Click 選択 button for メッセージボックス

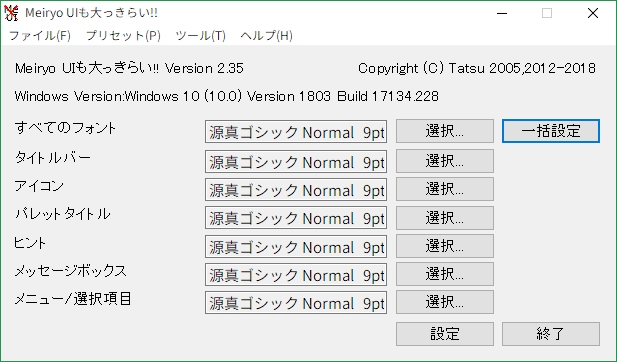tap(445, 274)
